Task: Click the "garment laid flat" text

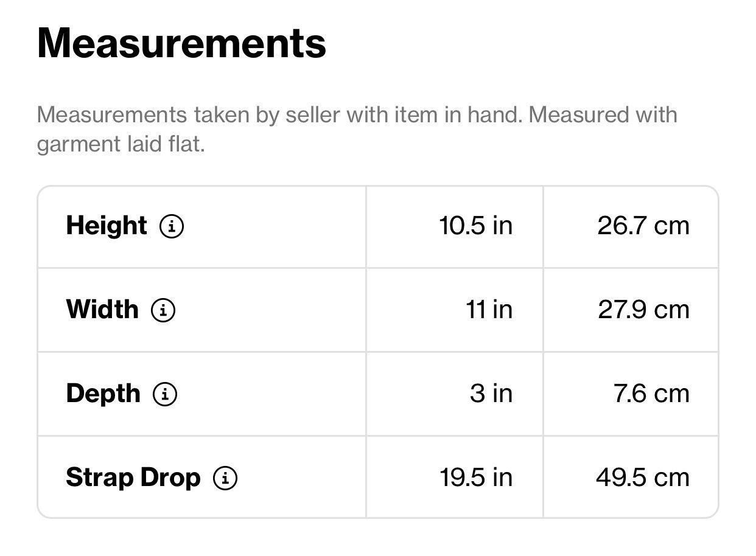Action: pos(121,145)
